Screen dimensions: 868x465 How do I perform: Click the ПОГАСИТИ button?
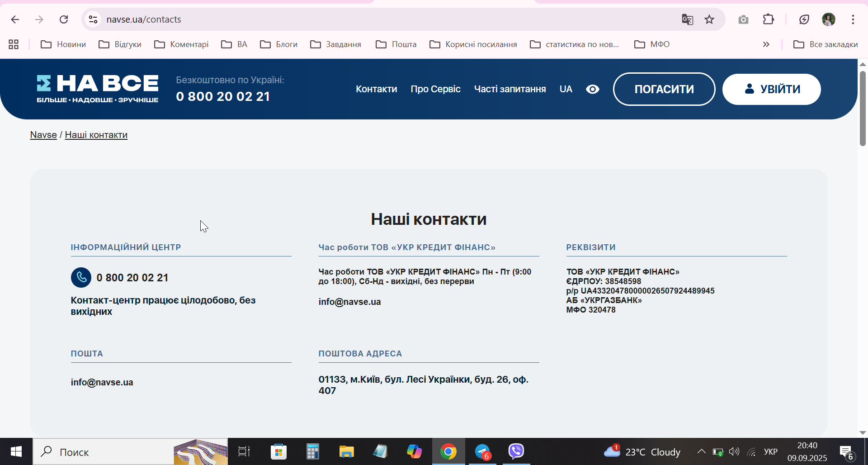pyautogui.click(x=664, y=89)
